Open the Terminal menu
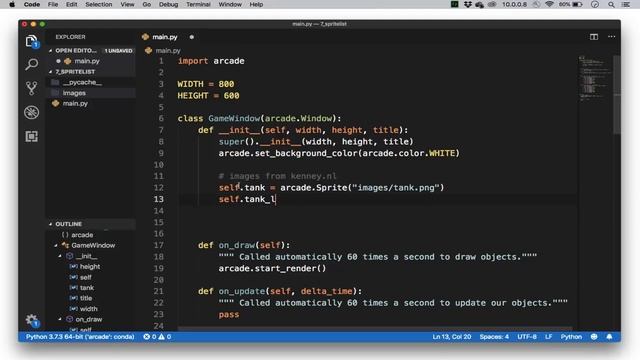 pyautogui.click(x=198, y=4)
